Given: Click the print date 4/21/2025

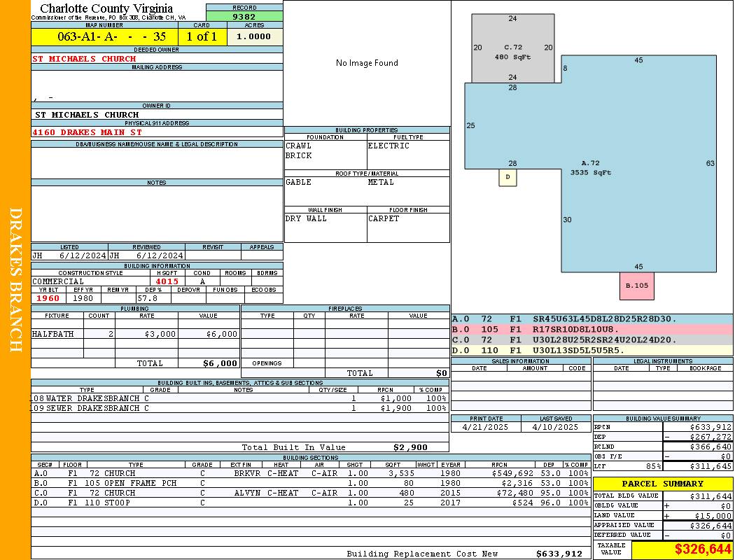Looking at the screenshot, I should click(x=485, y=428).
